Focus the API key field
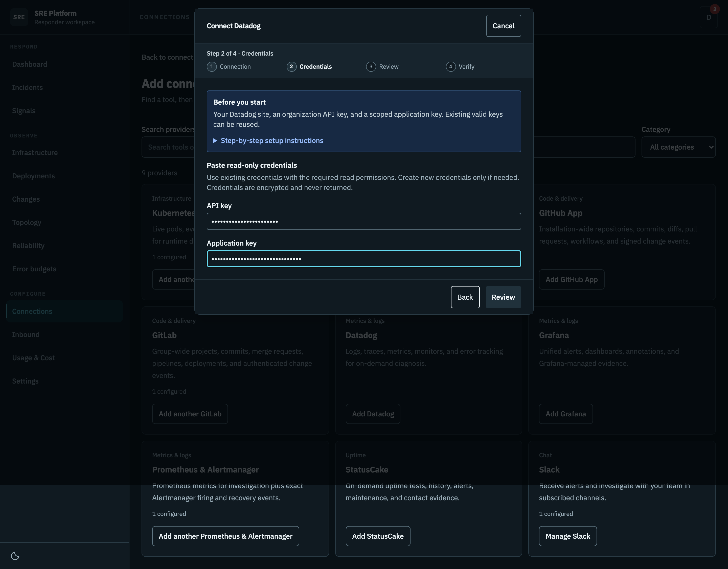 [x=364, y=221]
